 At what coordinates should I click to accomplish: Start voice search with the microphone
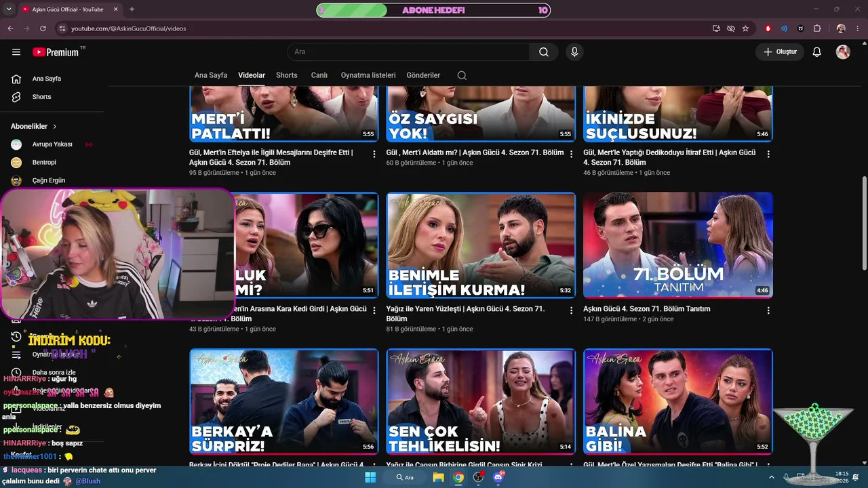(574, 52)
